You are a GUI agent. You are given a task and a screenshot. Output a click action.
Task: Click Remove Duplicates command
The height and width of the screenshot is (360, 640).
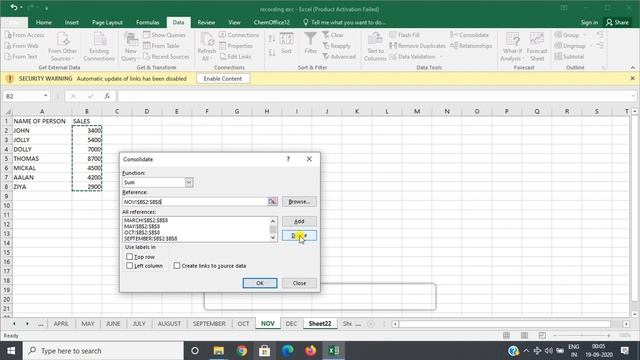click(x=417, y=46)
